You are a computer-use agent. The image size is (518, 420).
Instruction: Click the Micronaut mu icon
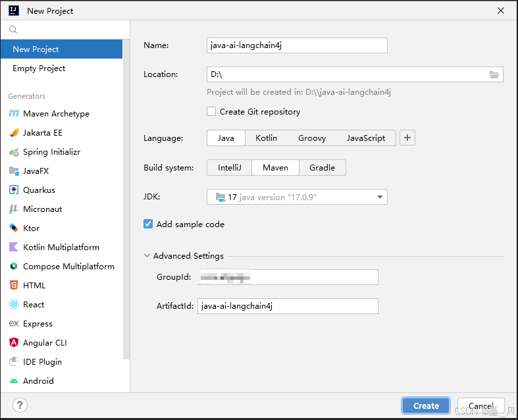(14, 209)
